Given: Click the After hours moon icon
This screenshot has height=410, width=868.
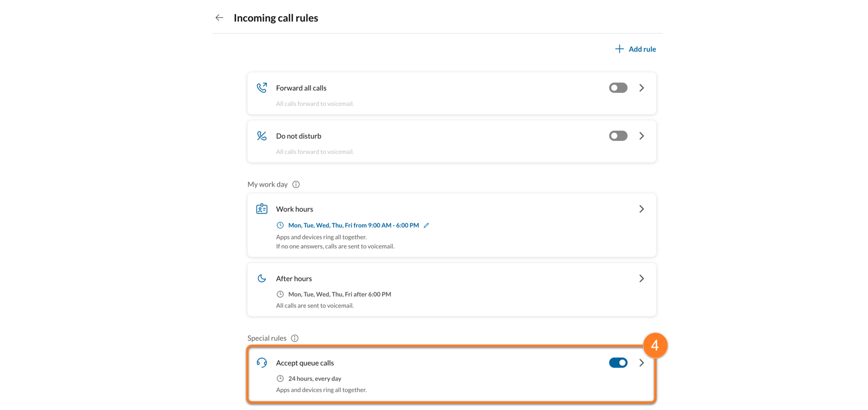Looking at the screenshot, I should (261, 279).
